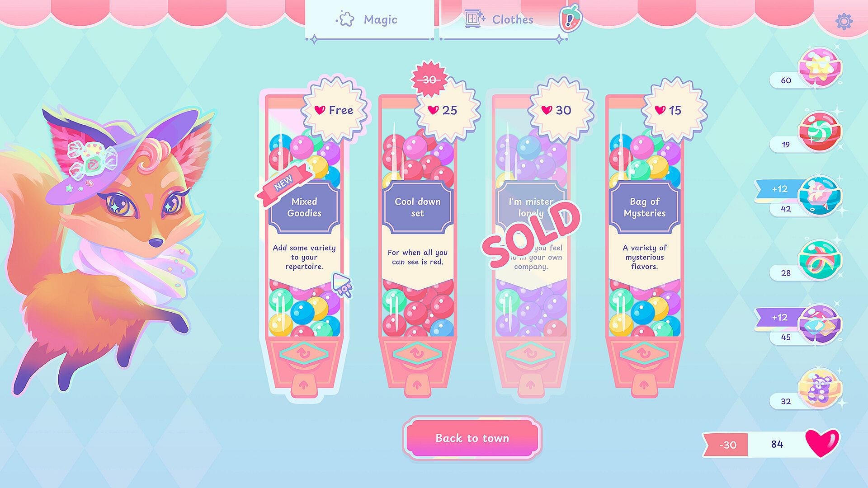Viewport: 868px width, 488px height.
Task: Click the 15 hearts price badge
Action: (x=675, y=110)
